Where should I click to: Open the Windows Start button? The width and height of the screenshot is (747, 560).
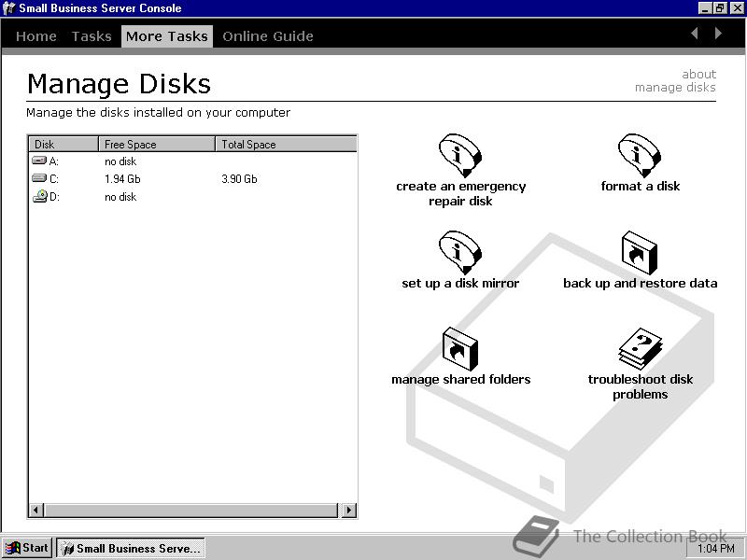coord(27,548)
